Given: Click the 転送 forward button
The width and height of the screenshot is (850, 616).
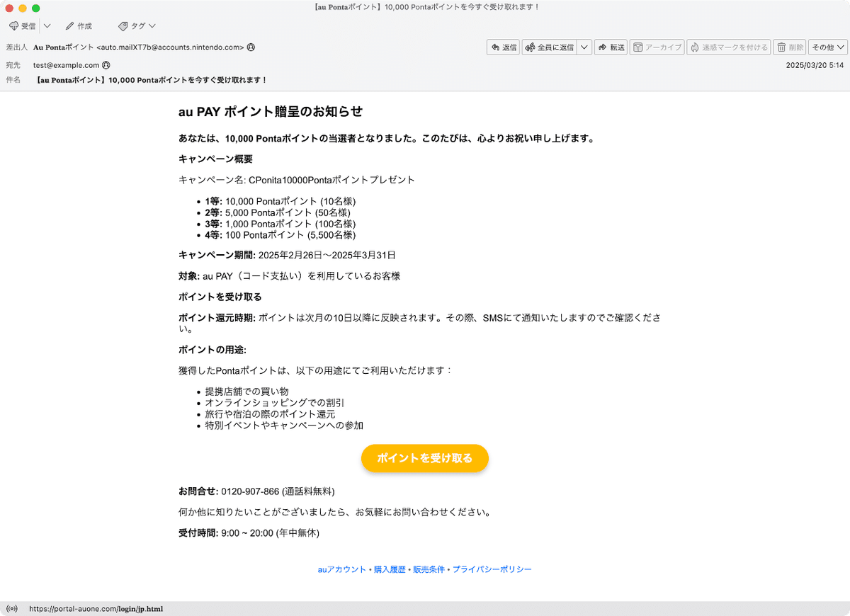Looking at the screenshot, I should [x=611, y=47].
